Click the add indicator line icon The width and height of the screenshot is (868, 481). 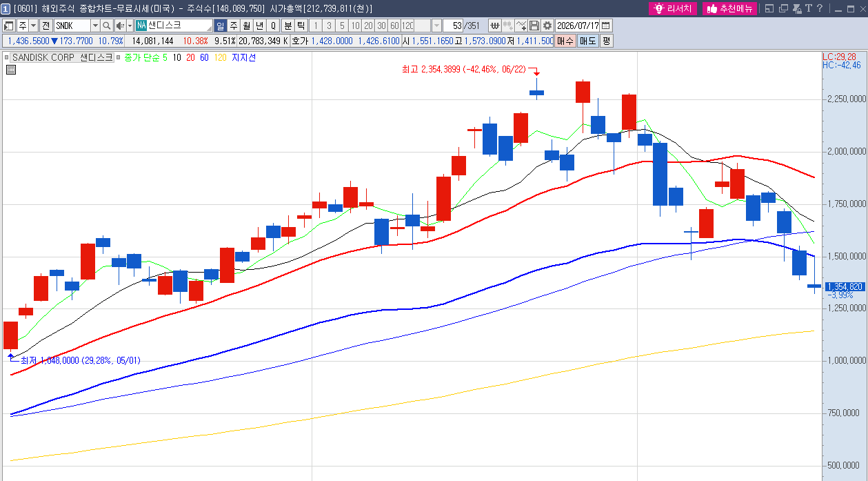click(x=521, y=26)
